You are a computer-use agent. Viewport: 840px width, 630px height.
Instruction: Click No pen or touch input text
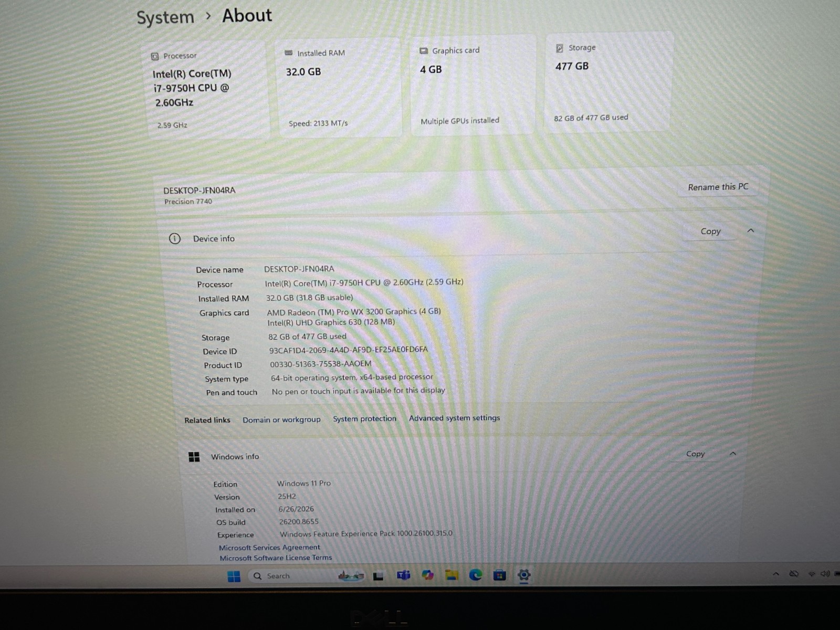359,391
